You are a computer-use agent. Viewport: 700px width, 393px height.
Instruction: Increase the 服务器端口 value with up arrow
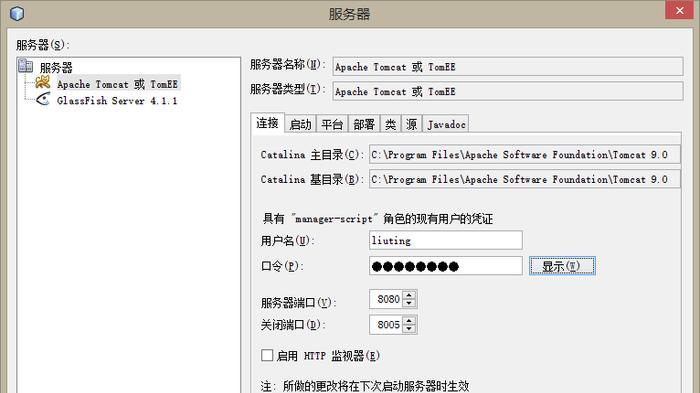tap(409, 295)
